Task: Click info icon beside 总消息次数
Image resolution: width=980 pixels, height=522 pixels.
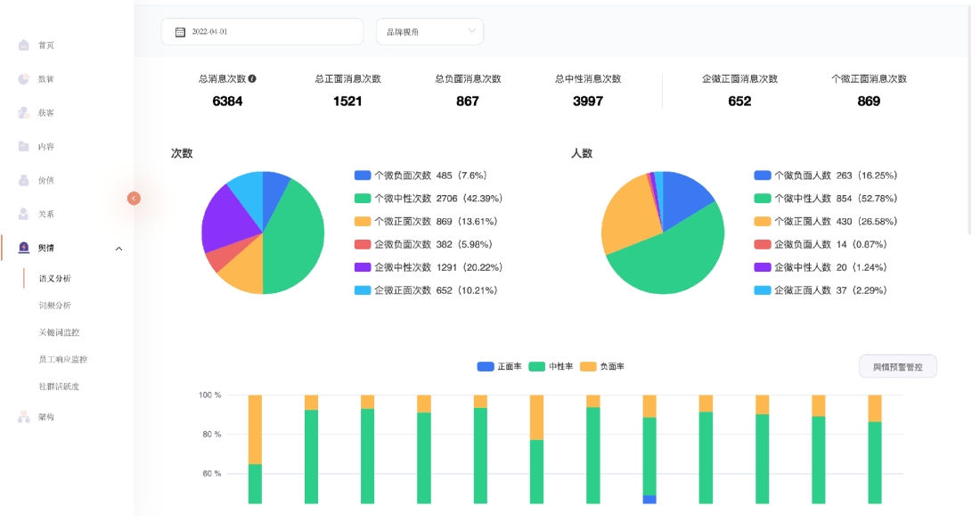Action: (x=252, y=78)
